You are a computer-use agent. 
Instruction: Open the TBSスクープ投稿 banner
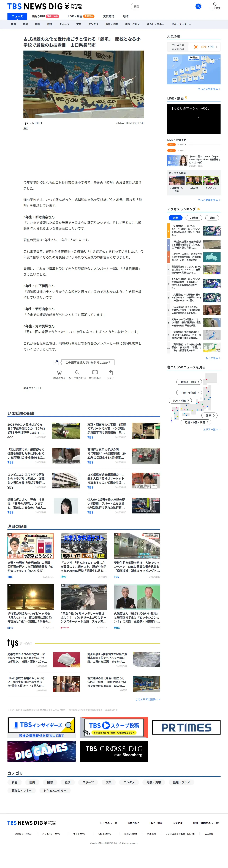114,728
